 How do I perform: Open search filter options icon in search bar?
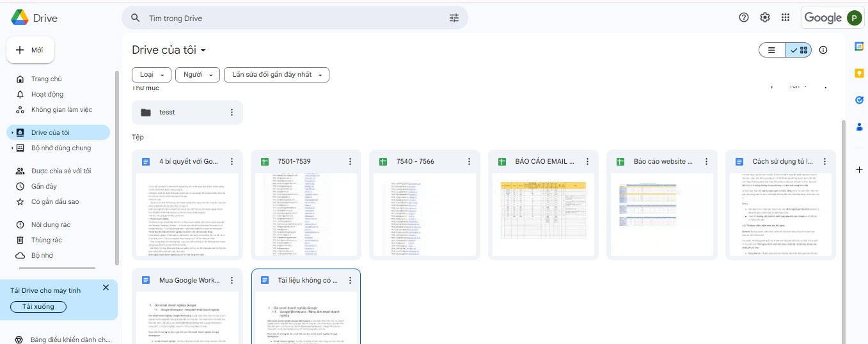click(454, 18)
